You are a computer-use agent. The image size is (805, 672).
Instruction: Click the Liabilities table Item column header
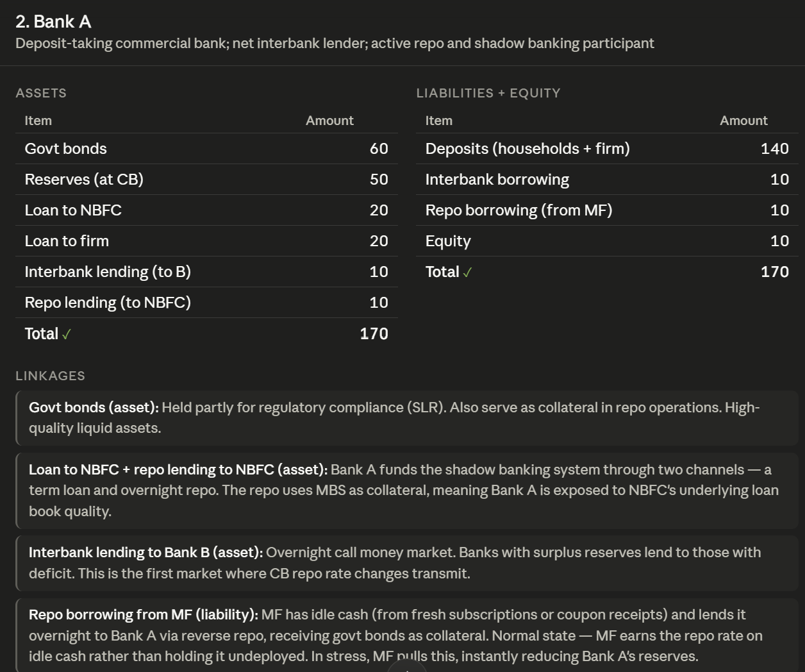point(439,121)
